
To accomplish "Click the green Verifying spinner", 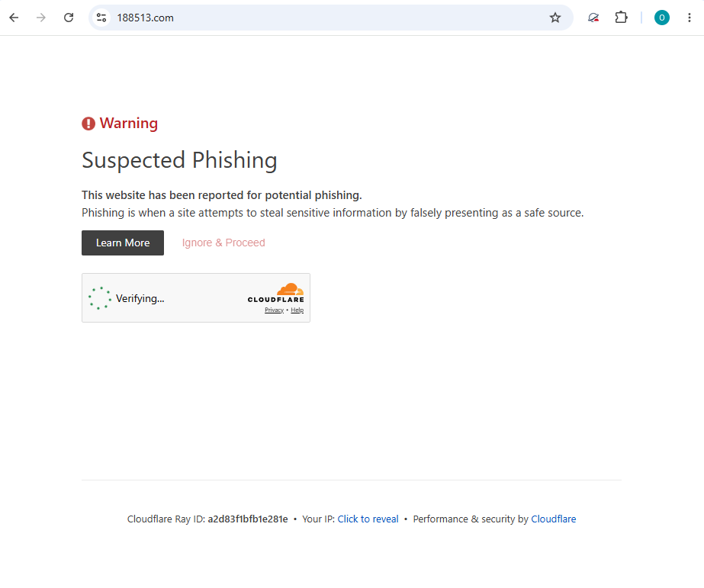I will pyautogui.click(x=100, y=298).
